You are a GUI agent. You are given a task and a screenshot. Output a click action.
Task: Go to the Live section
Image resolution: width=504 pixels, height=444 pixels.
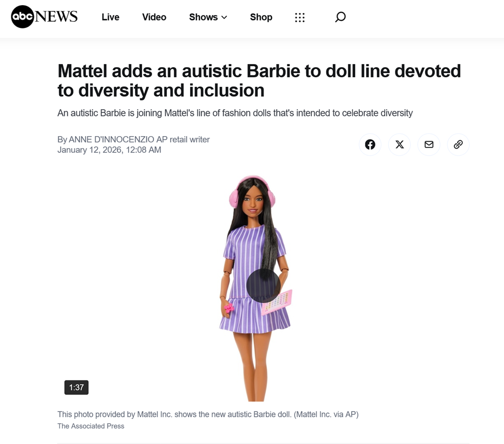pyautogui.click(x=110, y=17)
